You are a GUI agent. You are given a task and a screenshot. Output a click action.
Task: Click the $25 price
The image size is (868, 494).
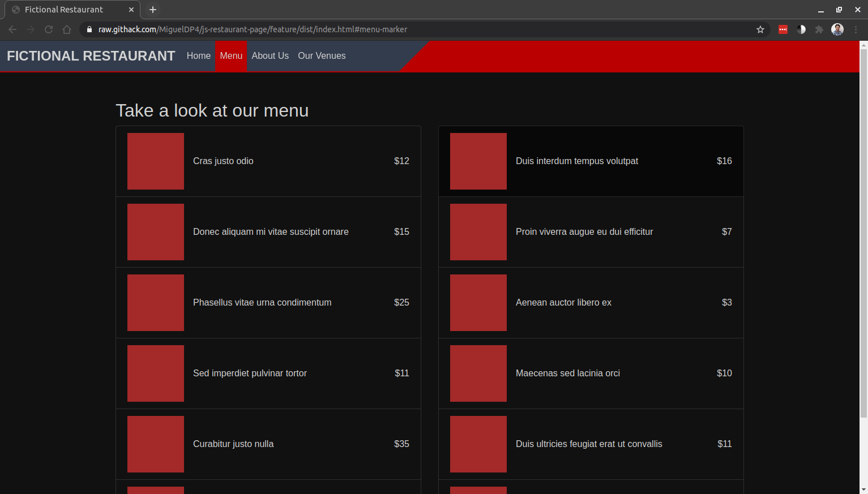(401, 303)
